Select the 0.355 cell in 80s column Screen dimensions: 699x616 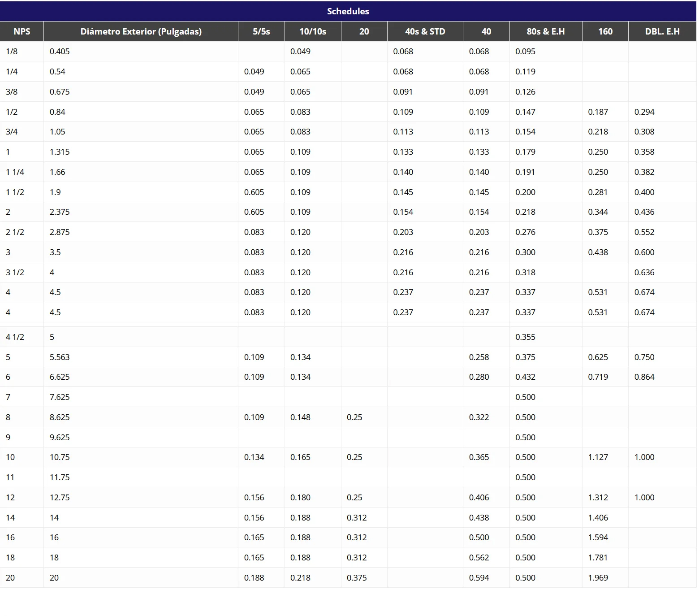[525, 337]
